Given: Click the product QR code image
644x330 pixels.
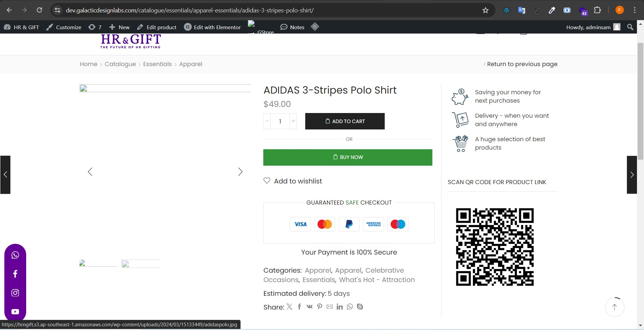Looking at the screenshot, I should 495,247.
